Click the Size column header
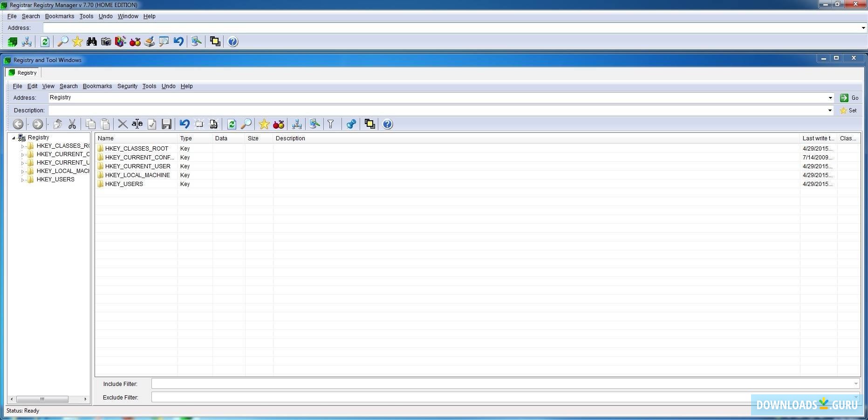Viewport: 868px width, 420px height. [x=259, y=138]
